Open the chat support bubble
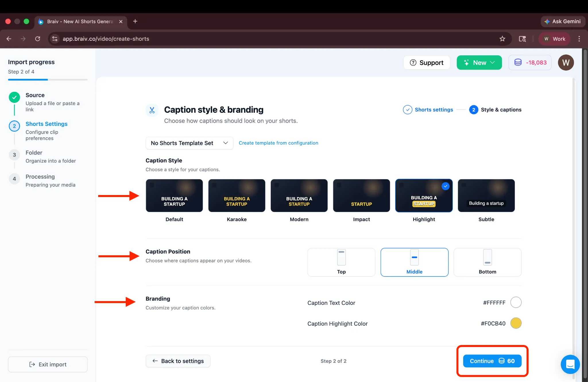588x382 pixels. (x=570, y=364)
